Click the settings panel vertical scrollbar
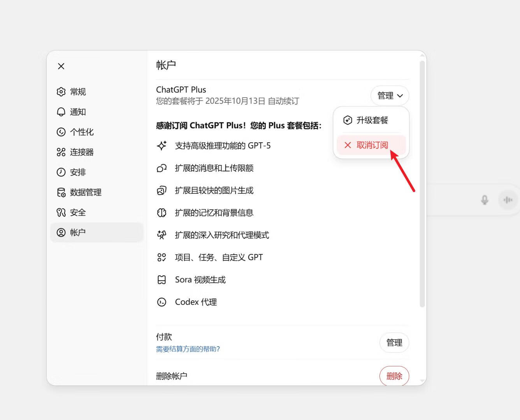Screen dimensions: 520x420 coord(422,184)
